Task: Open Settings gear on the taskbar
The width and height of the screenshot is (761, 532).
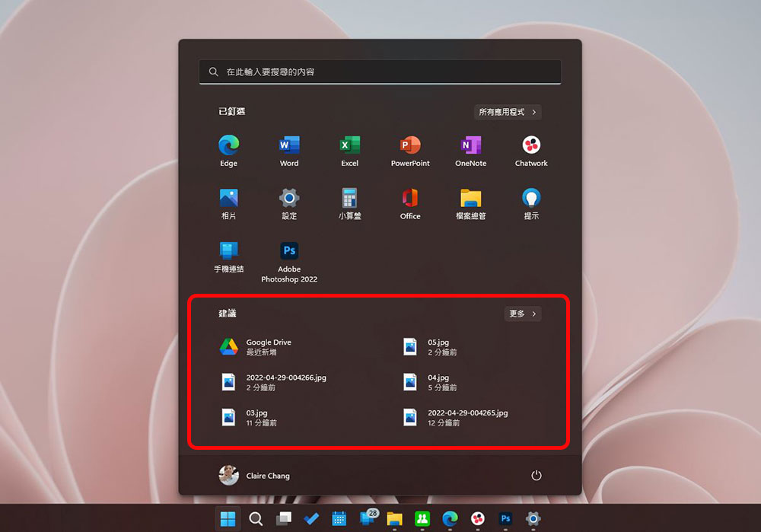Action: point(533,519)
